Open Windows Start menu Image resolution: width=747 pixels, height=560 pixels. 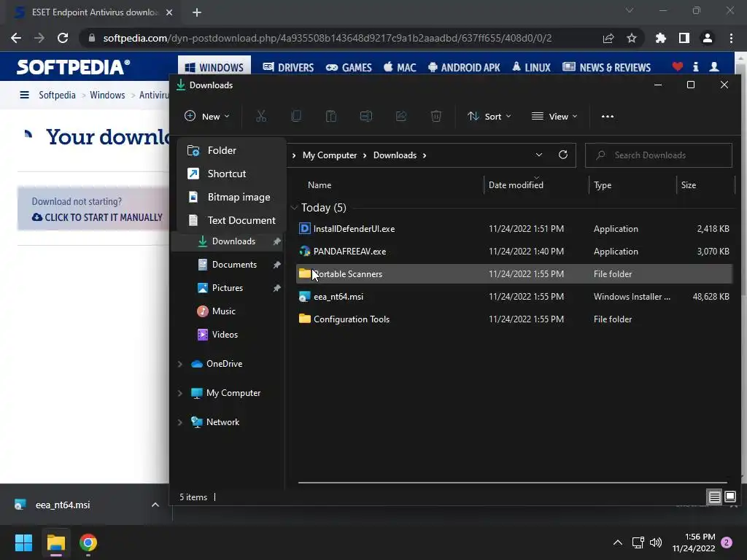coord(23,542)
